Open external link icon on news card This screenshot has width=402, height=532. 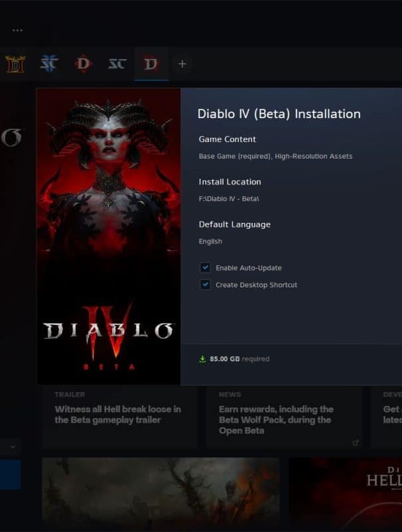point(356,442)
